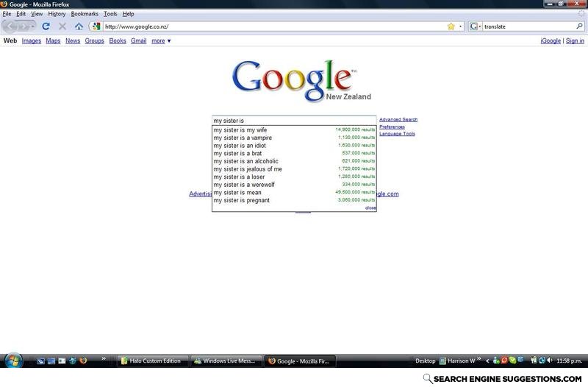This screenshot has width=588, height=387.
Task: Click the browser Forward arrow button
Action: tap(23, 26)
